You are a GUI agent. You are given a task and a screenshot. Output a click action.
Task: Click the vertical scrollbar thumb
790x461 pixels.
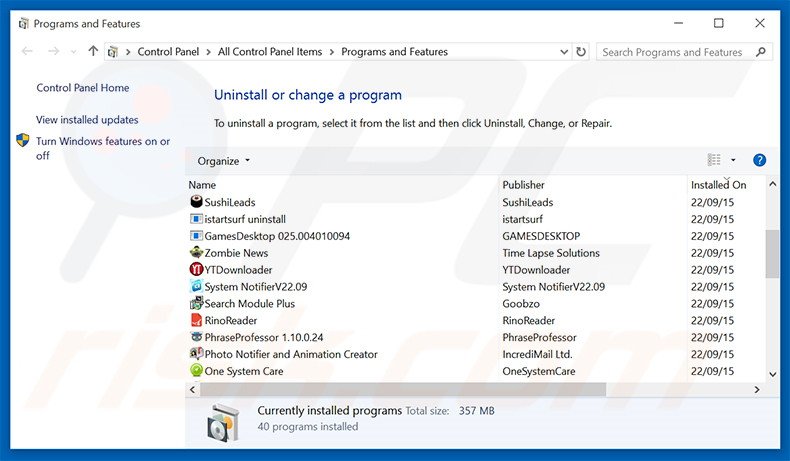[772, 254]
